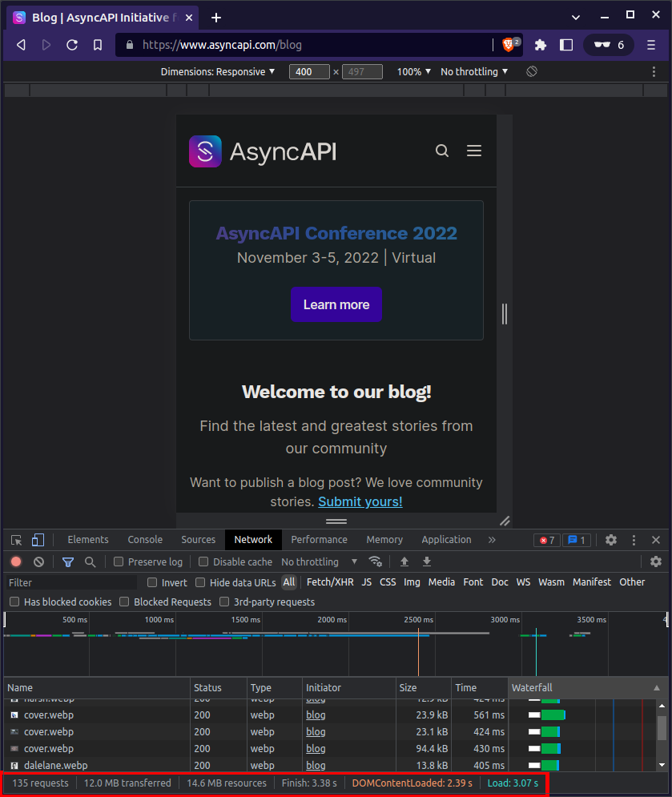Filter requests by Fetch/XHR

(x=330, y=582)
